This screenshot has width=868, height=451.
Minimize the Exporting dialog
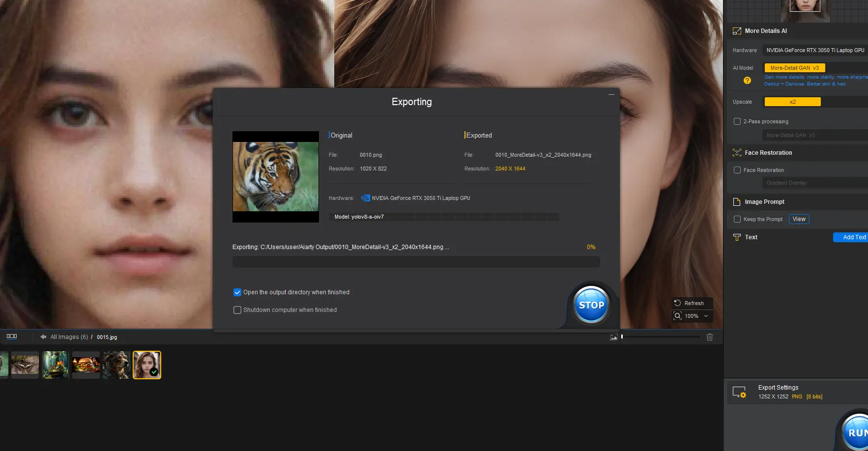tap(611, 94)
